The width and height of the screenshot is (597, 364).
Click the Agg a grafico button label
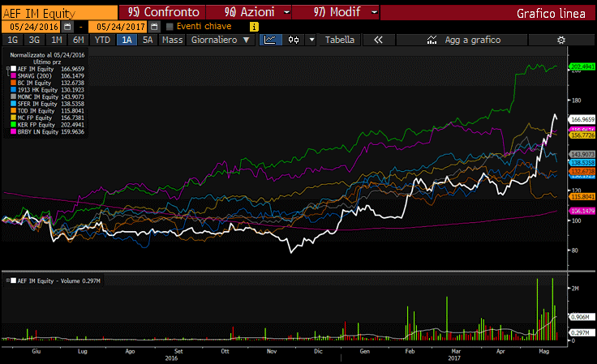tap(473, 40)
